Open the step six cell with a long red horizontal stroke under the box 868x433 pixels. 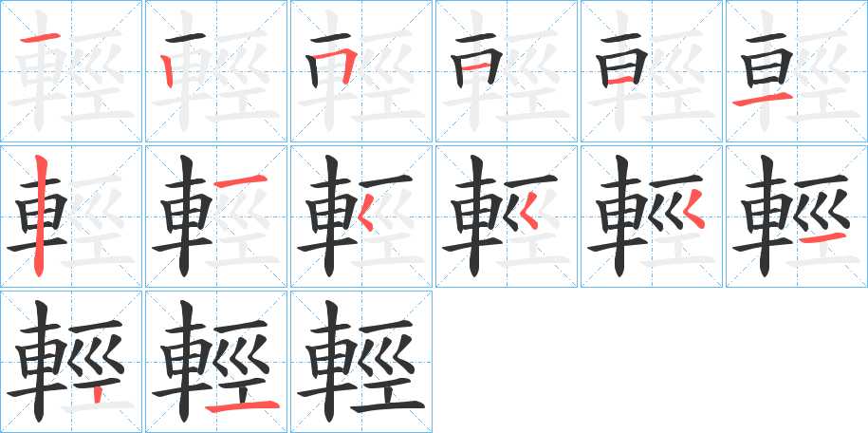click(797, 71)
